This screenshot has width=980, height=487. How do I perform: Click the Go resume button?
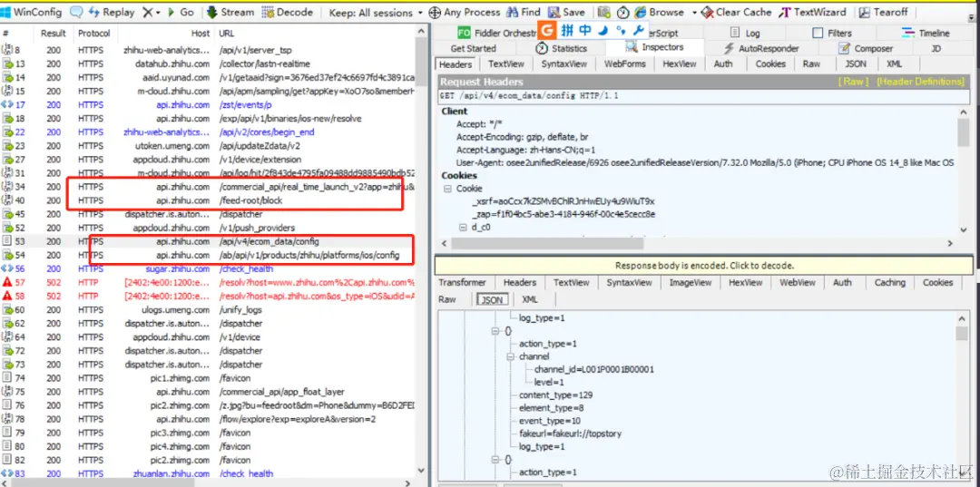click(x=180, y=12)
